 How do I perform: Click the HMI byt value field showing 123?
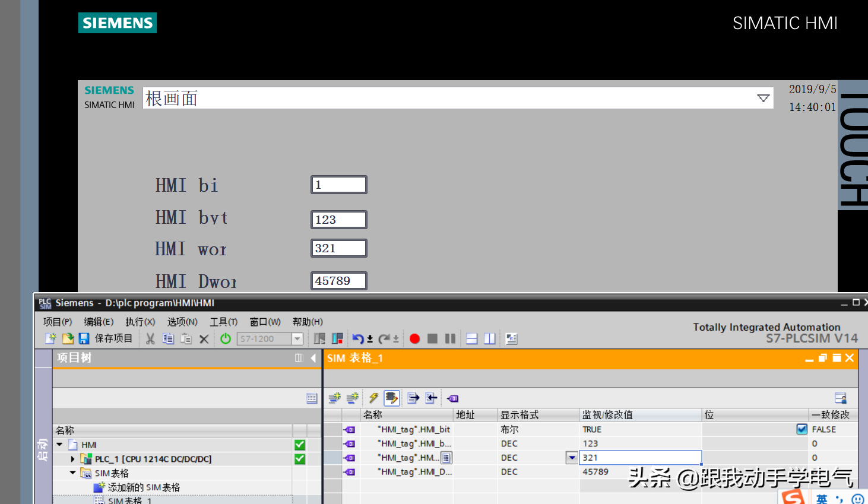[338, 220]
